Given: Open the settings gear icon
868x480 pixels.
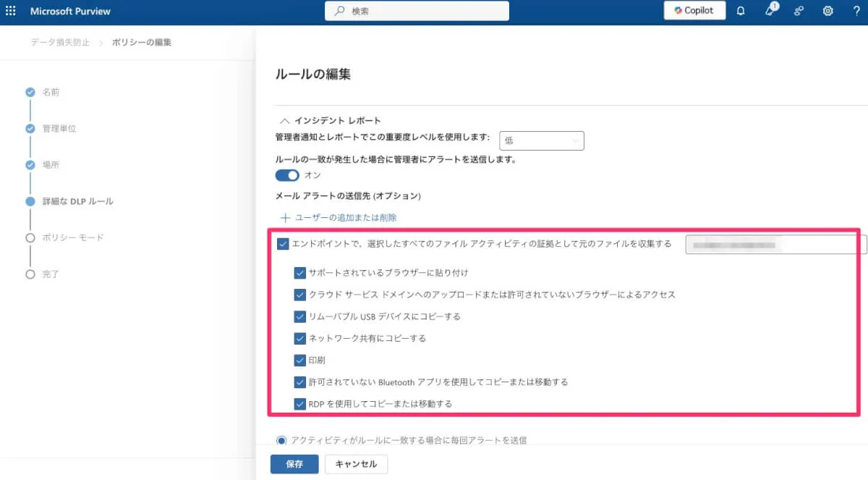Looking at the screenshot, I should (x=827, y=11).
